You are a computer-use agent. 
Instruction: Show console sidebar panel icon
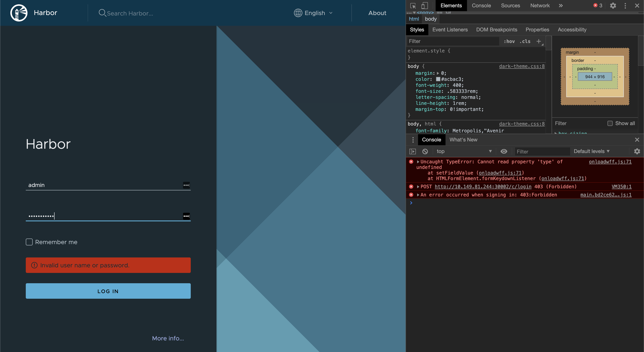point(412,151)
